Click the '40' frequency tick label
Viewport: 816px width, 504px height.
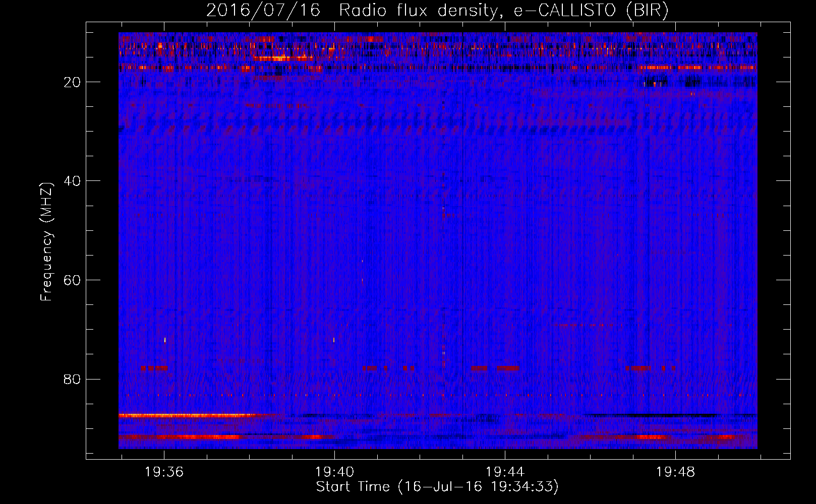[x=73, y=181]
